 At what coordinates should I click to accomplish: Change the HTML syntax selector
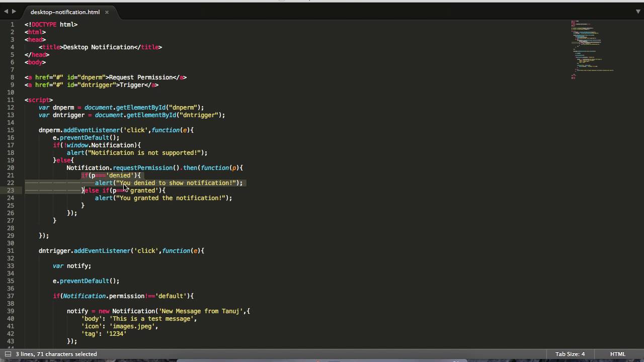click(618, 354)
